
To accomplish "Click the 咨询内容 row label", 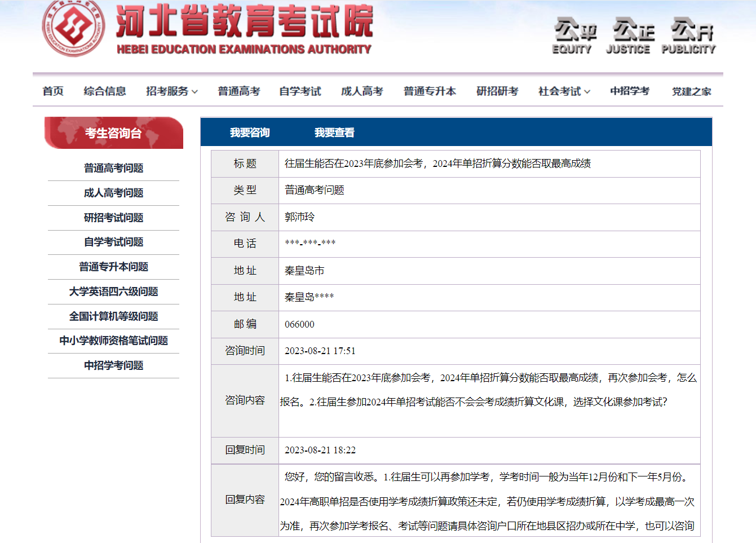I will tap(245, 400).
